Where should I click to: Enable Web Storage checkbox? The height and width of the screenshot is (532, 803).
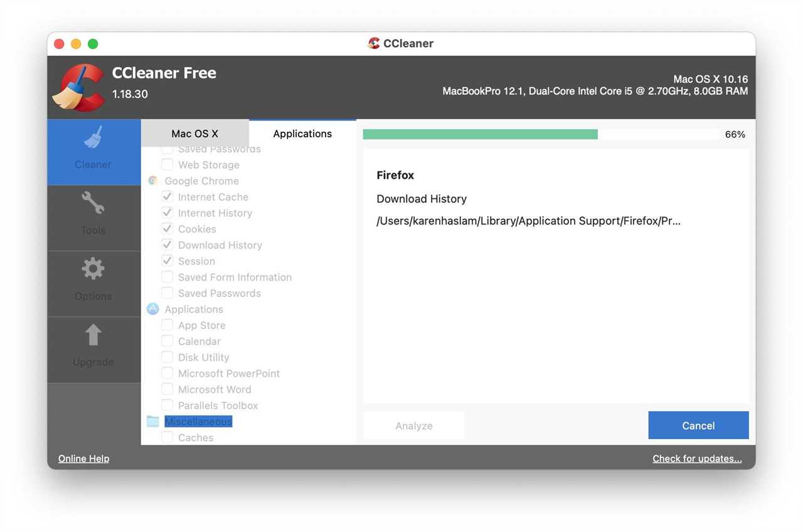tap(167, 164)
